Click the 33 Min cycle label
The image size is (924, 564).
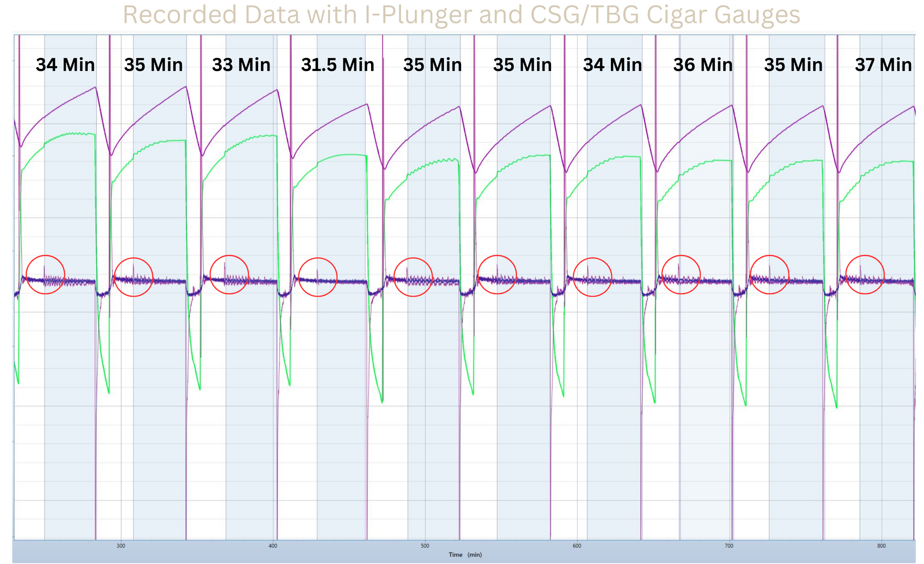241,65
